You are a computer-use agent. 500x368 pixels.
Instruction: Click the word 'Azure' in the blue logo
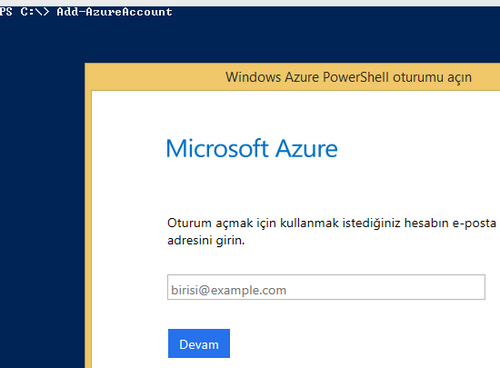[x=307, y=148]
